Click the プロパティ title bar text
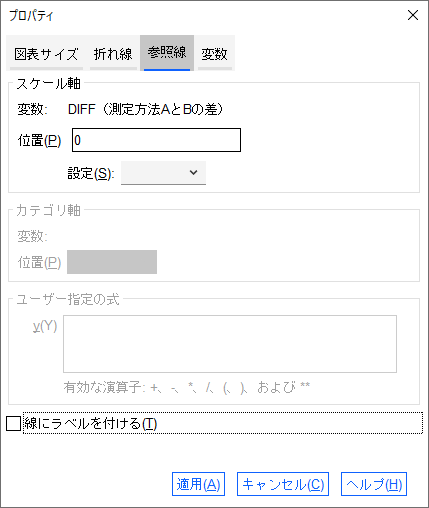This screenshot has height=508, width=429. point(31,15)
